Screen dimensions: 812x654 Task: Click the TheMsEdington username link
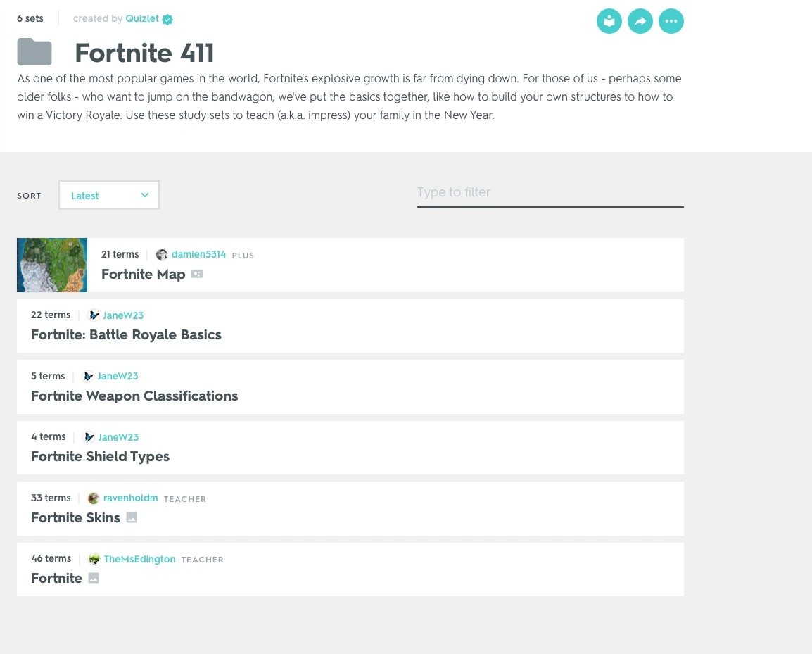pos(139,559)
